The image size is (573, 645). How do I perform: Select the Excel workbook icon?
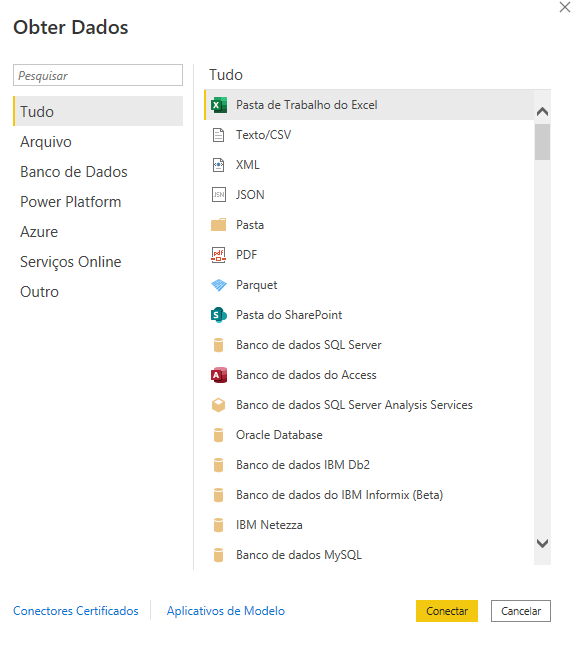(218, 105)
